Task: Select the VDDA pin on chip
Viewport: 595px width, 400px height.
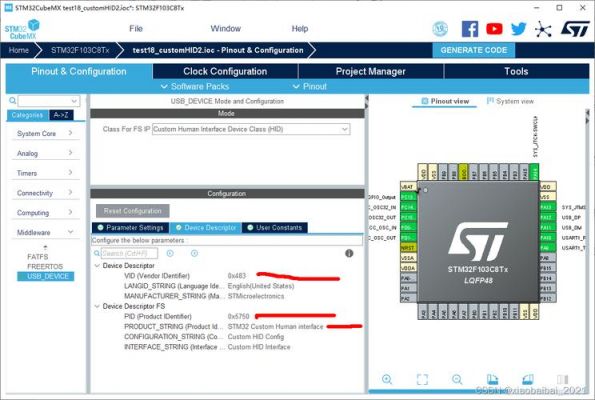Action: click(408, 268)
